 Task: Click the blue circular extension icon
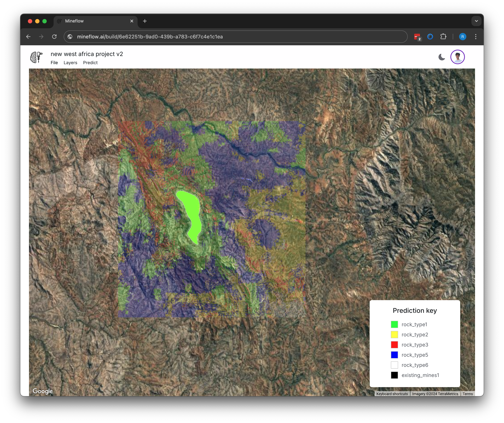[430, 36]
